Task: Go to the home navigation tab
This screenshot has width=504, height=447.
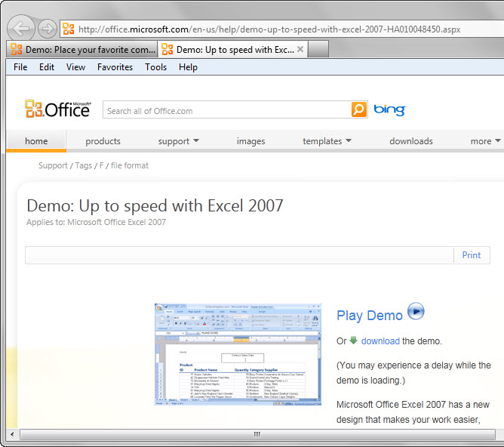Action: click(x=36, y=141)
